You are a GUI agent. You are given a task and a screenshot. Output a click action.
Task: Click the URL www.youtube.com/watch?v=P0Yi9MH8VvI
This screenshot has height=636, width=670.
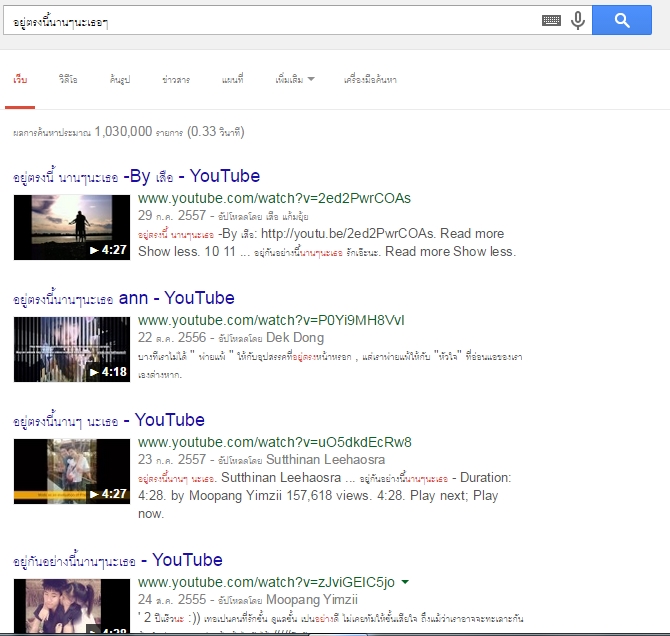coord(271,320)
